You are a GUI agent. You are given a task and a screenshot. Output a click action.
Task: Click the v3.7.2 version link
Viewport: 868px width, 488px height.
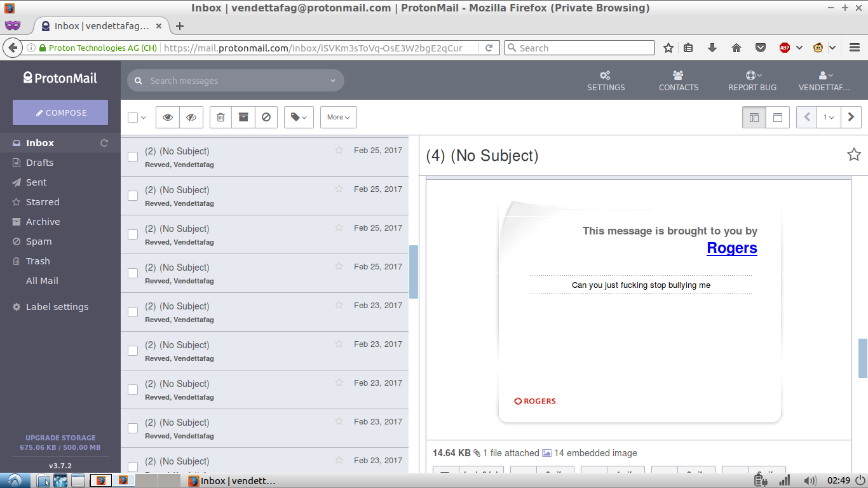tap(60, 466)
